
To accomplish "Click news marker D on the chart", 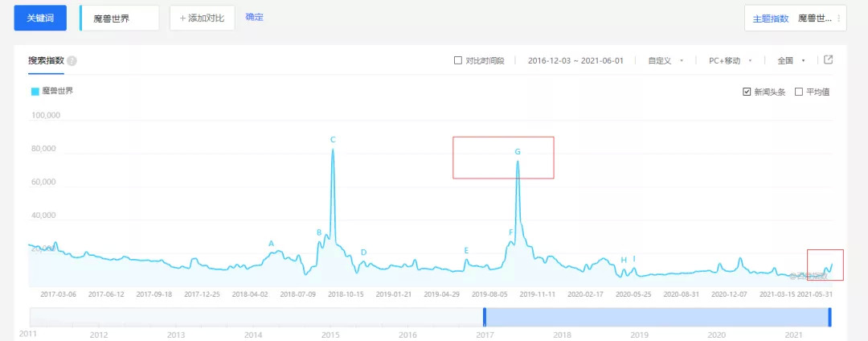I will coord(364,253).
